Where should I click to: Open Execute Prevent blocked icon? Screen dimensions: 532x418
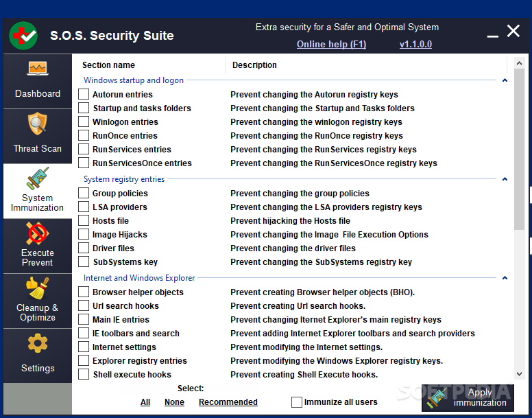click(x=37, y=233)
